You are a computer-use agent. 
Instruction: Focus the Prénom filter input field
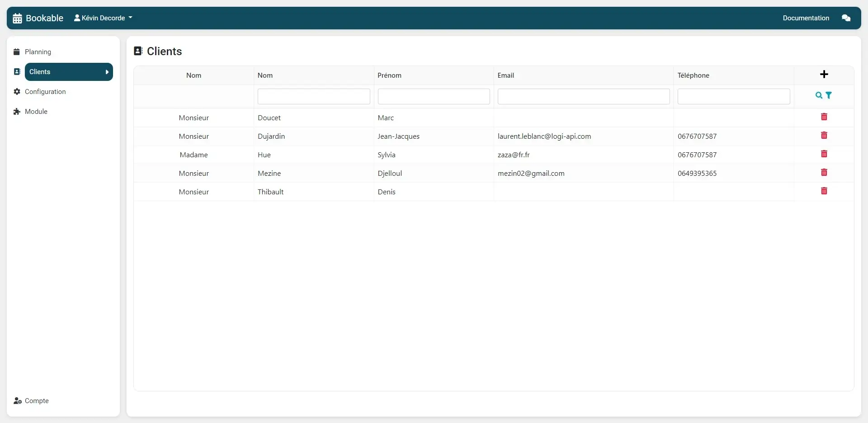pyautogui.click(x=434, y=97)
